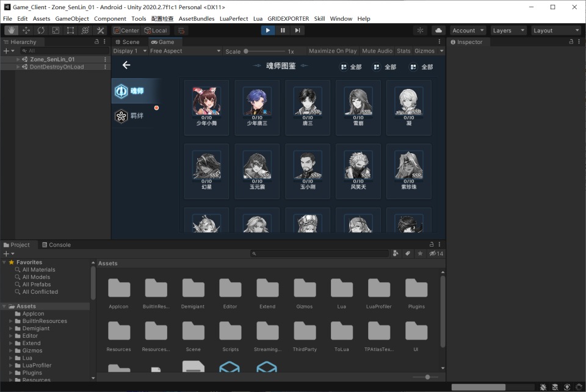Select the Move tool

[26, 31]
